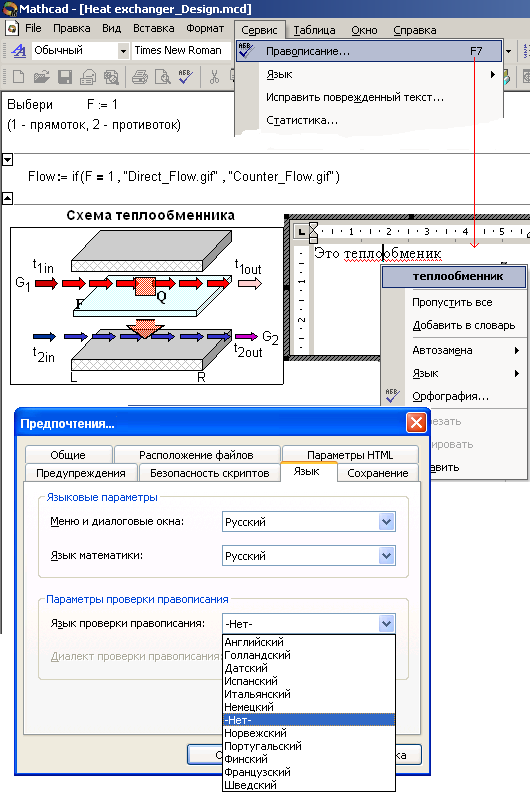The width and height of the screenshot is (530, 794).
Task: Switch to Предупреждения tab
Action: point(81,473)
